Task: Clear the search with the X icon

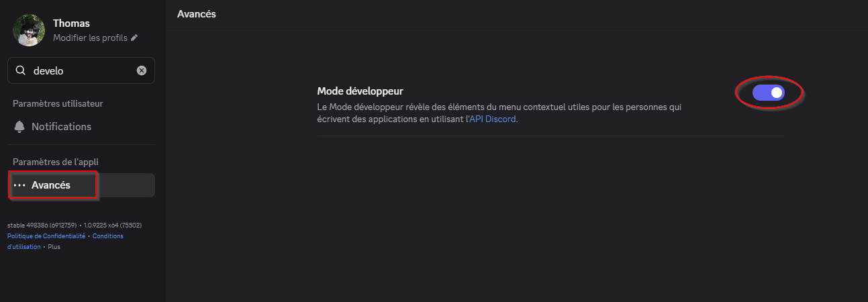Action: (142, 70)
